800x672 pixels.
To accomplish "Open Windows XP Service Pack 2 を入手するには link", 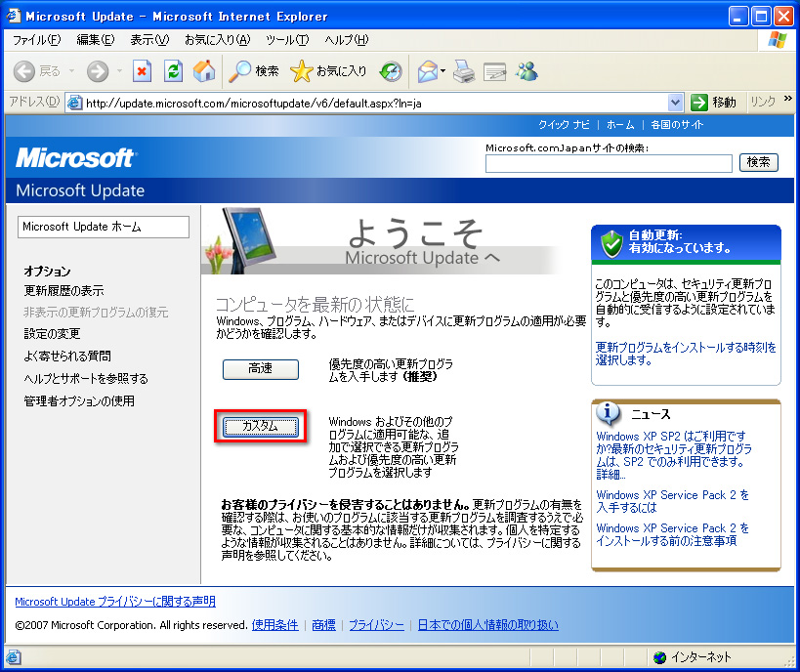I will point(672,501).
